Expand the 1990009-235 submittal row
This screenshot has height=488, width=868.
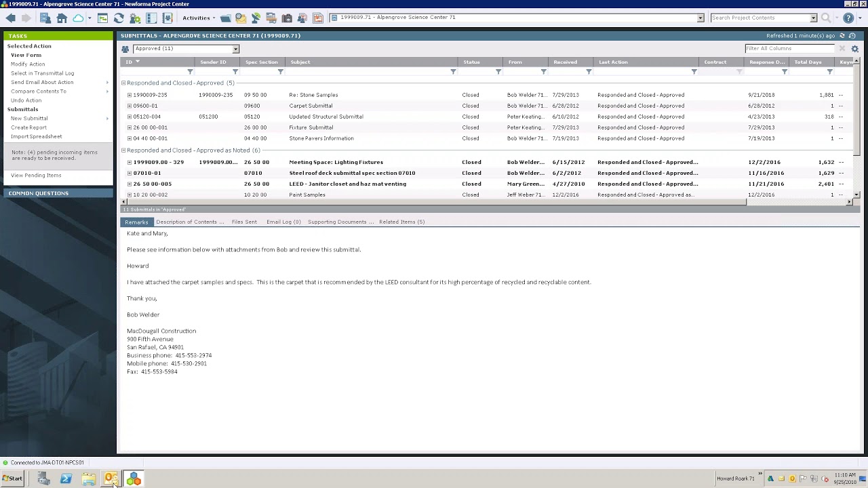point(130,95)
